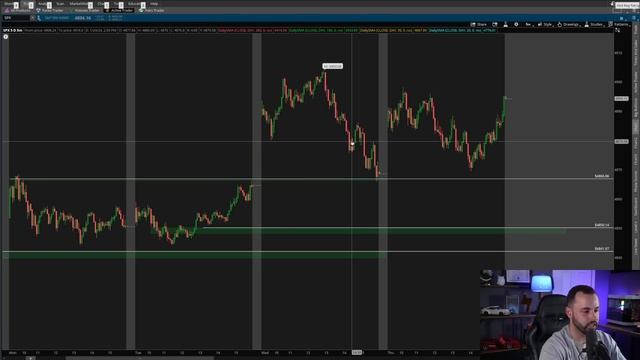The height and width of the screenshot is (360, 640).
Task: Open the Style dropdown menu
Action: click(546, 24)
